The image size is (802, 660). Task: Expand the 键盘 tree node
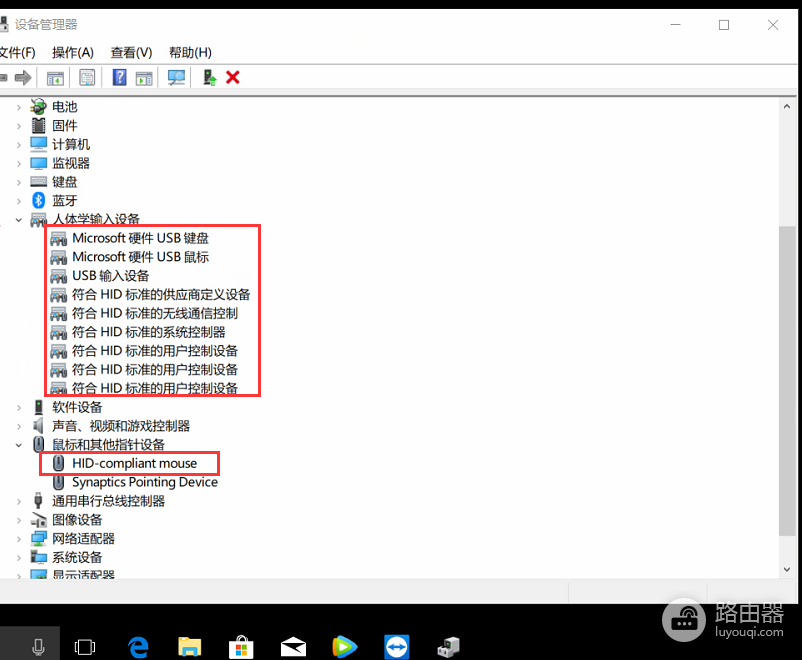tap(19, 182)
